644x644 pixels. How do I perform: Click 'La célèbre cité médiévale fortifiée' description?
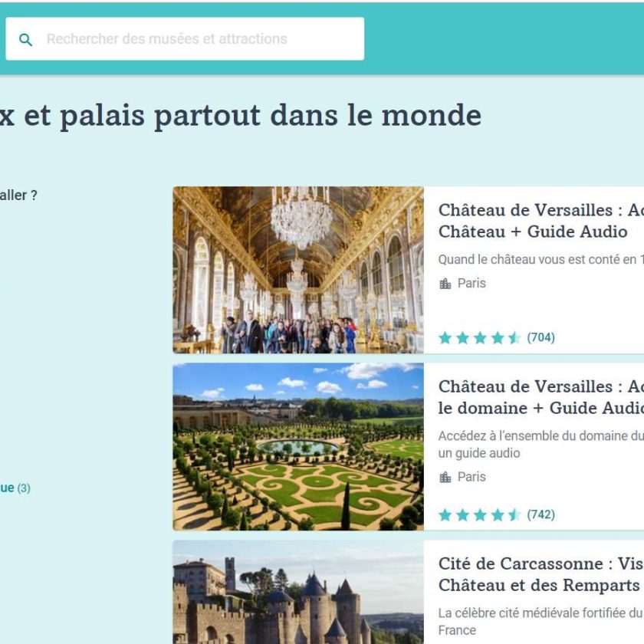coord(541,622)
